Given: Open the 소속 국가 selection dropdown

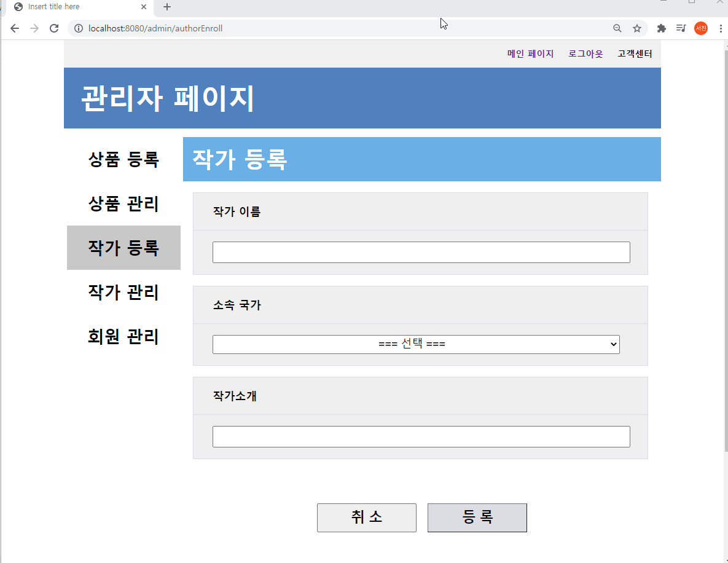Looking at the screenshot, I should [x=416, y=344].
